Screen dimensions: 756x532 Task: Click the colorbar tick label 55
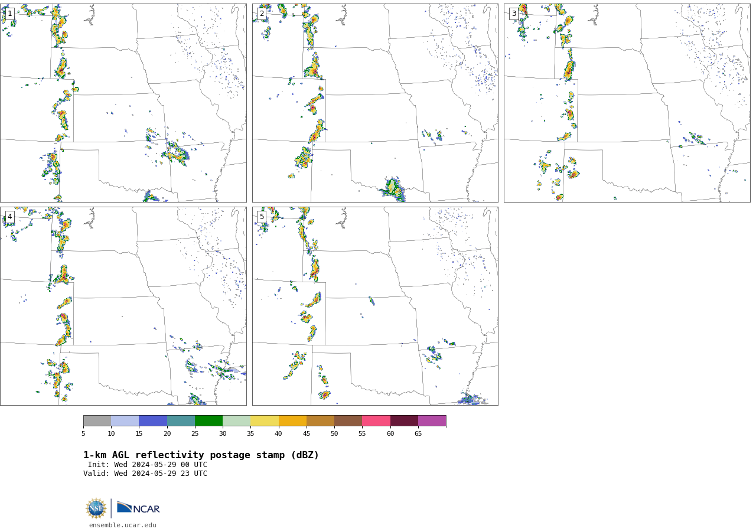(x=362, y=434)
